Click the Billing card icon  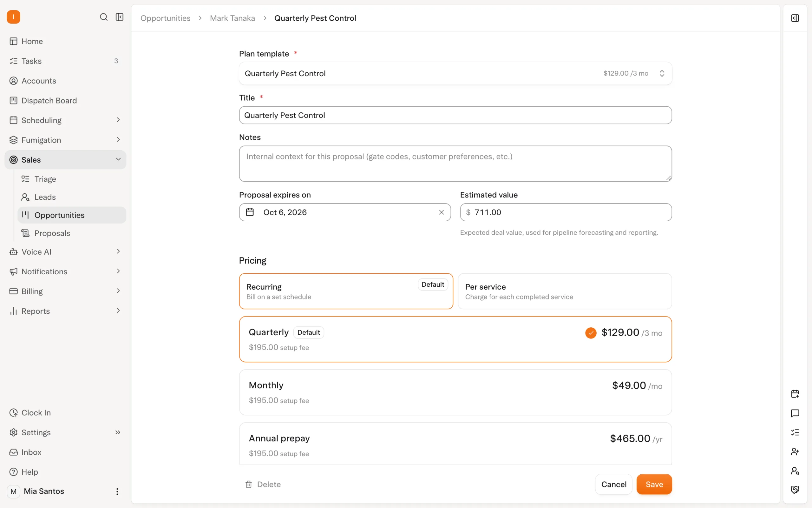(13, 291)
